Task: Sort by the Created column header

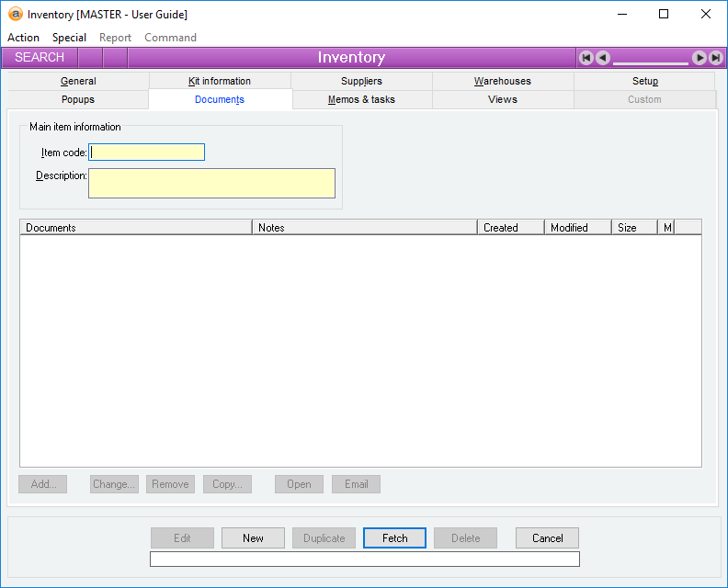Action: (x=510, y=227)
